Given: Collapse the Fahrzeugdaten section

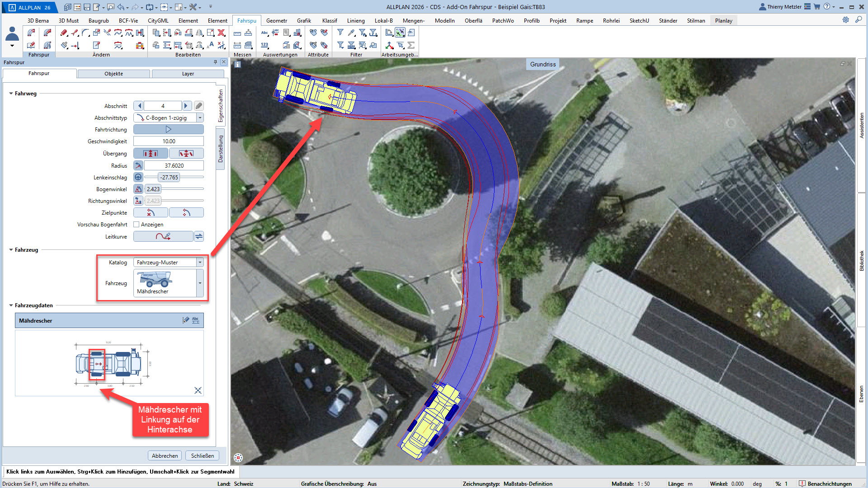Looking at the screenshot, I should (x=11, y=305).
